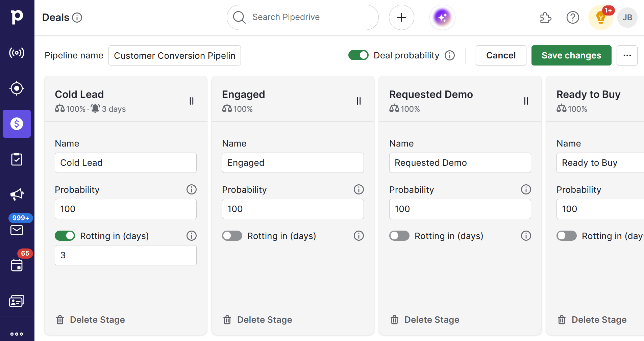Click the Ready to Buy Name input
Viewport: 644px width, 341px height.
600,163
